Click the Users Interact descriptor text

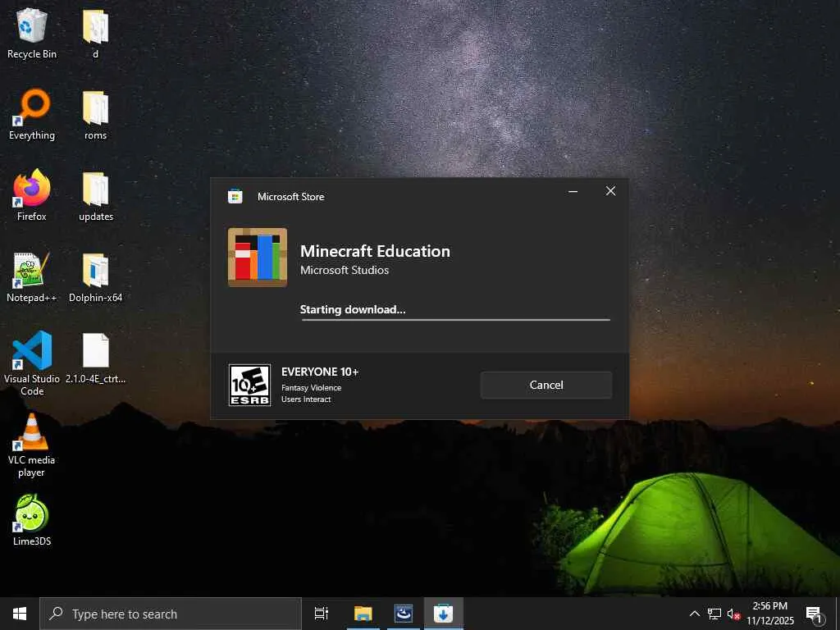(306, 399)
